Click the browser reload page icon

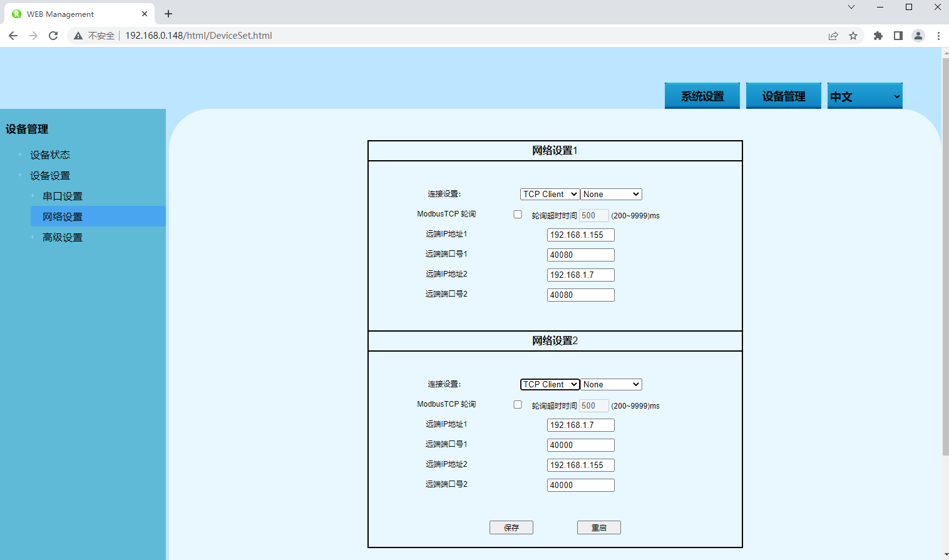coord(53,36)
